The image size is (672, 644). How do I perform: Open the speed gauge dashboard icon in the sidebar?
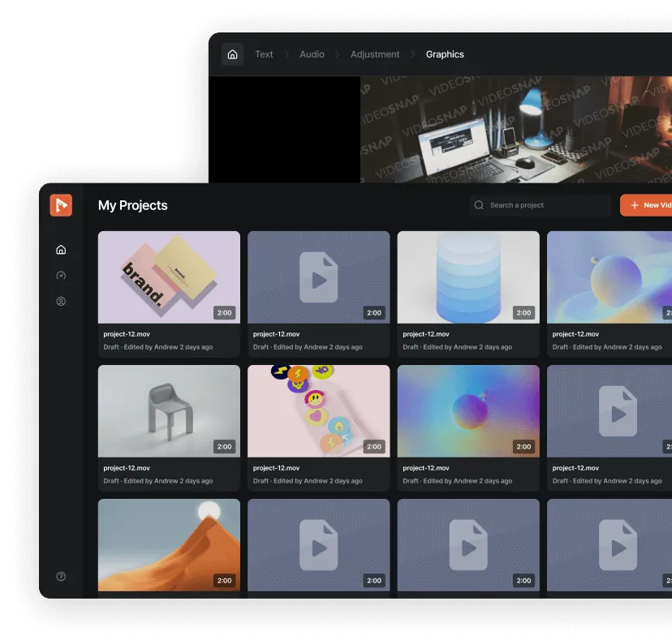(x=61, y=275)
